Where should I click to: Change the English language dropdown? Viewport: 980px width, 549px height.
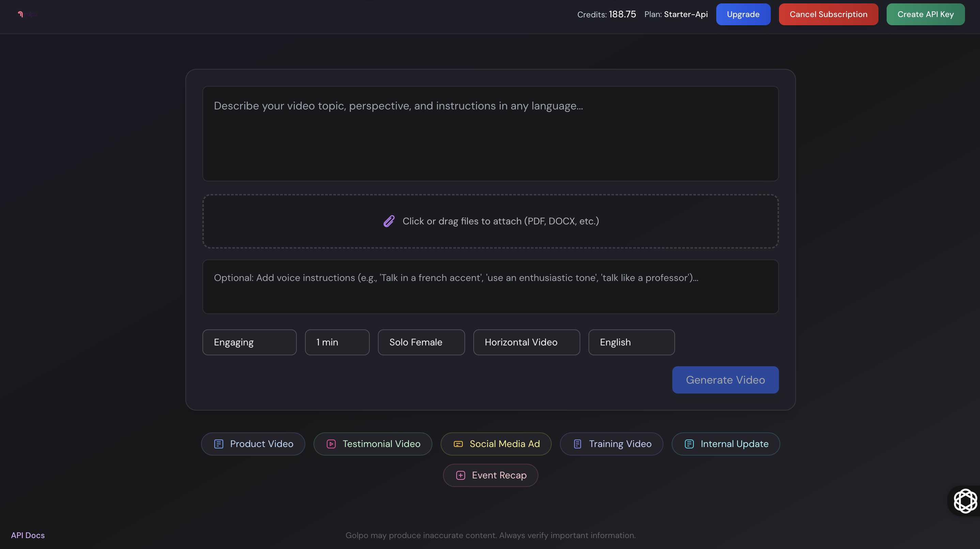point(631,342)
